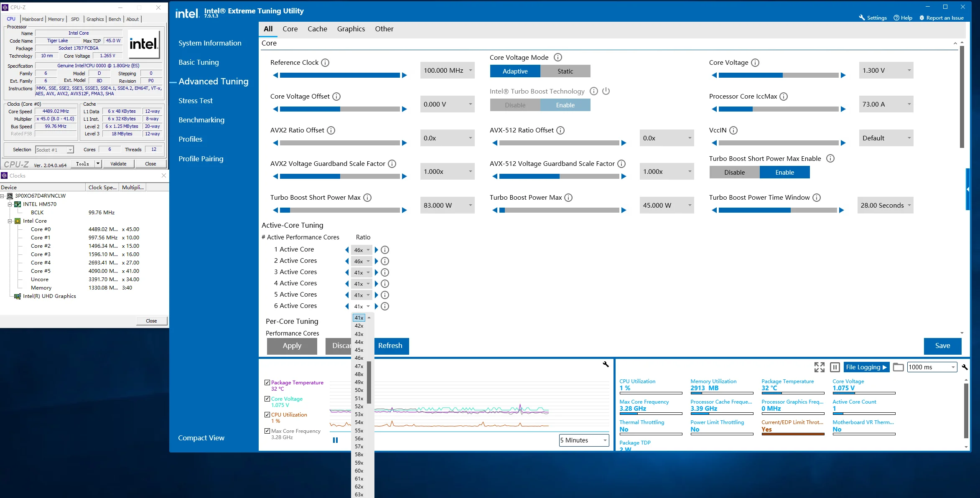Click the Core Voltage Offset slider track
This screenshot has width=980, height=498.
pyautogui.click(x=340, y=109)
